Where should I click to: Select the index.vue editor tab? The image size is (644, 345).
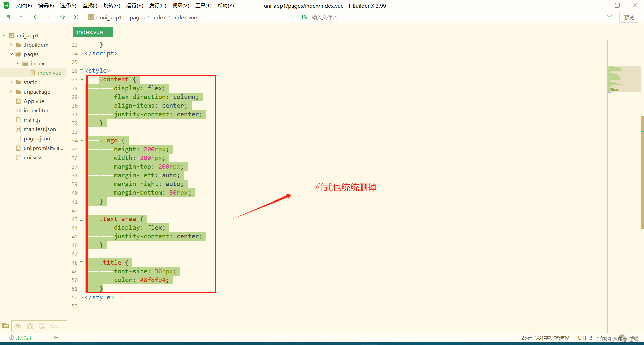point(93,32)
